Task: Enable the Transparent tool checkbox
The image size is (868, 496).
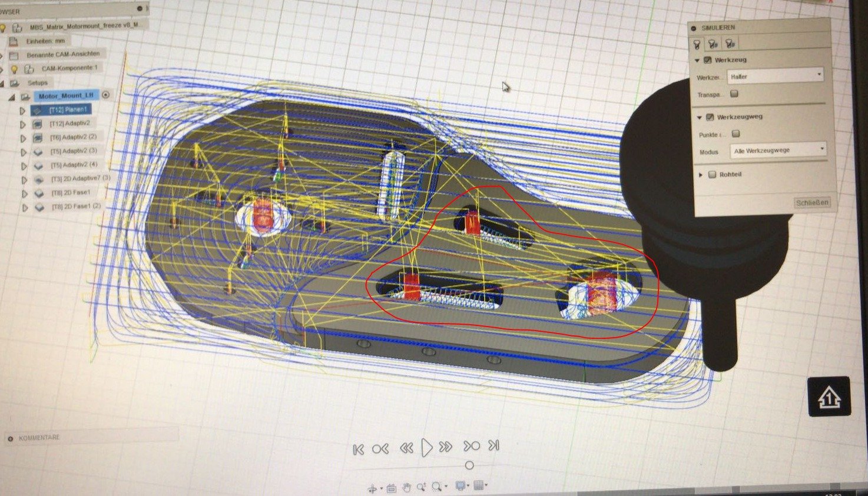Action: click(x=734, y=94)
